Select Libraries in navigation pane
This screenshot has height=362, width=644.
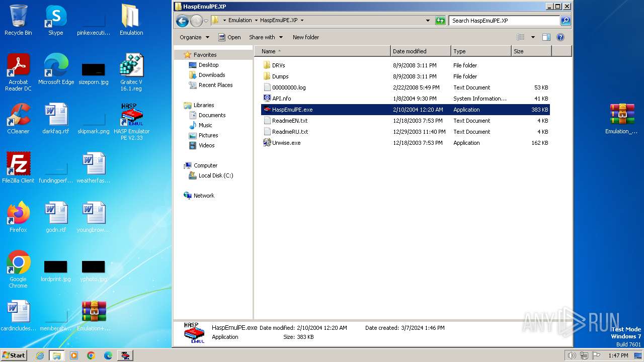tap(204, 105)
